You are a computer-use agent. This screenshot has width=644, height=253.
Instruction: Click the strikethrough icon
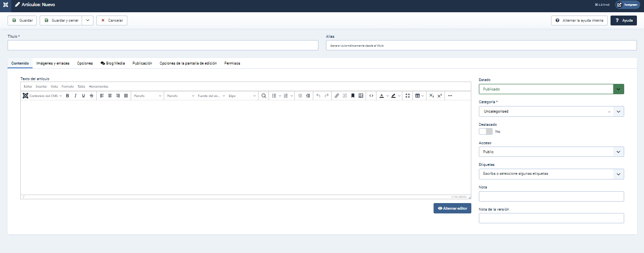point(92,96)
